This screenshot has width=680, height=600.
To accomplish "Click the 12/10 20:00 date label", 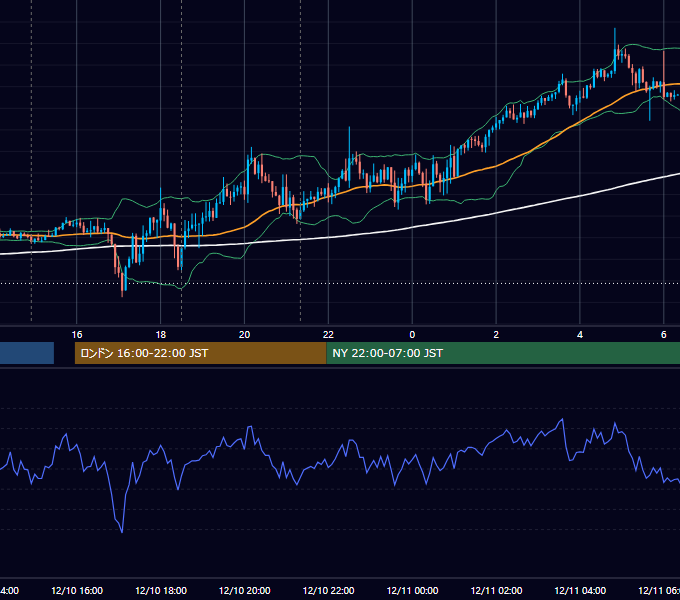I will [245, 590].
